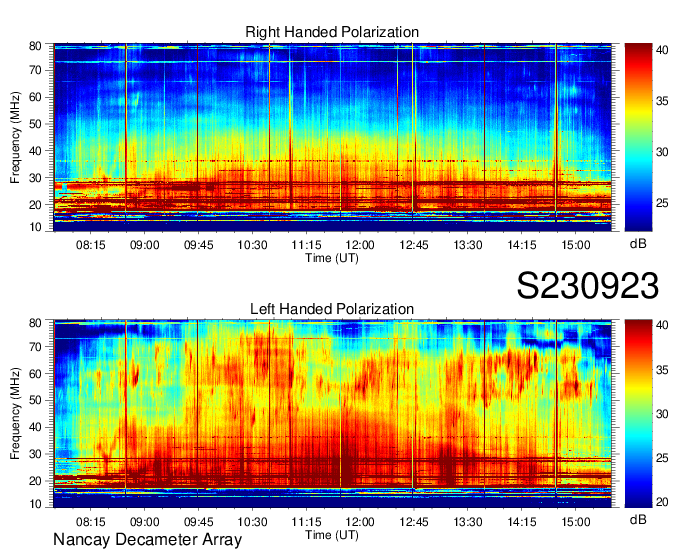Click the 14:15 tick label on lower plot
Screen dimensions: 680x552
[x=522, y=522]
